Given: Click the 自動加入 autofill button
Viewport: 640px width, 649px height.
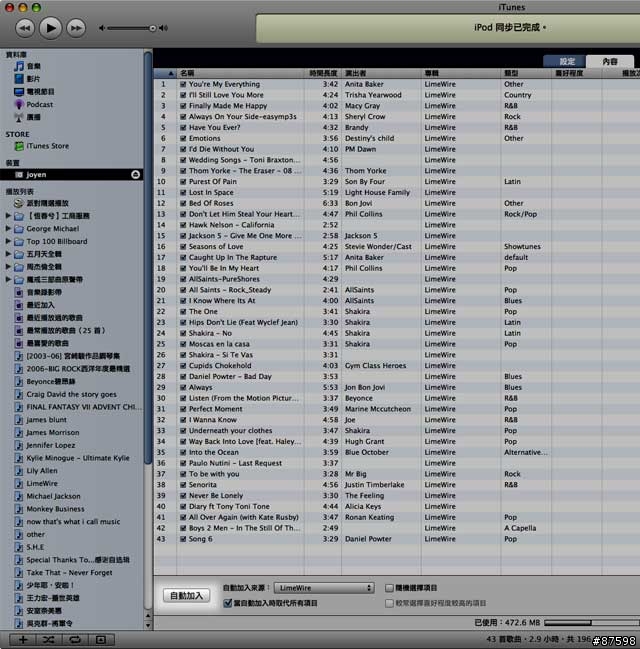Looking at the screenshot, I should click(x=186, y=596).
